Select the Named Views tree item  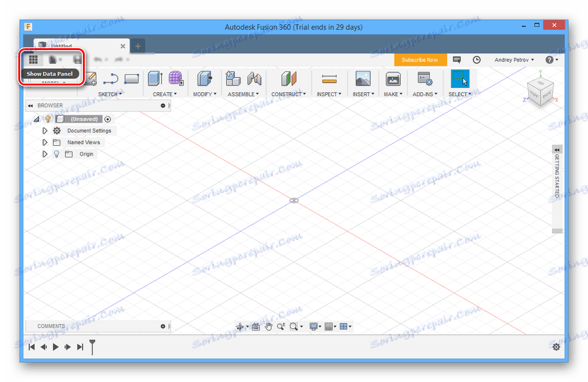84,142
